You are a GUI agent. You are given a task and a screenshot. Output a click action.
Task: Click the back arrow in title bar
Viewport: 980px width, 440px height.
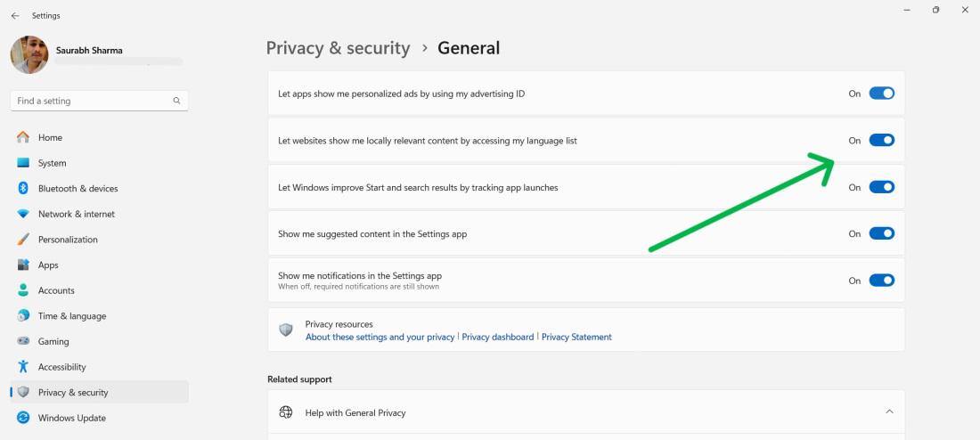click(x=15, y=16)
